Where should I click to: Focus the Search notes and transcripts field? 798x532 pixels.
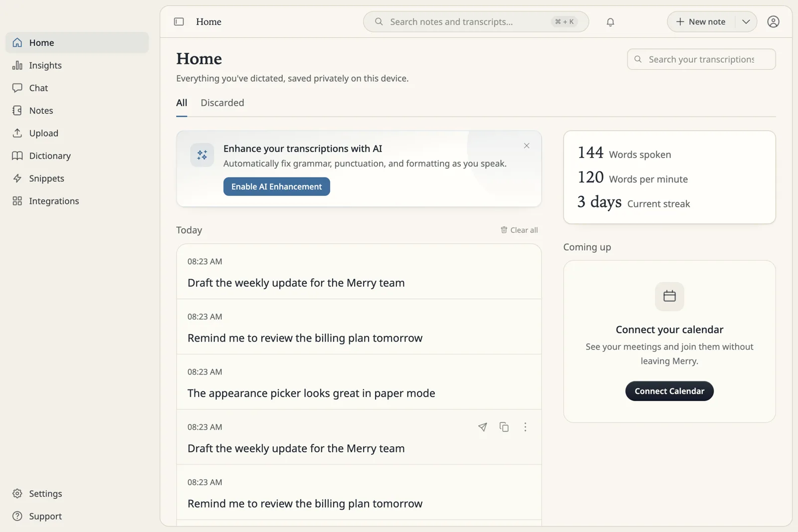[x=476, y=22]
